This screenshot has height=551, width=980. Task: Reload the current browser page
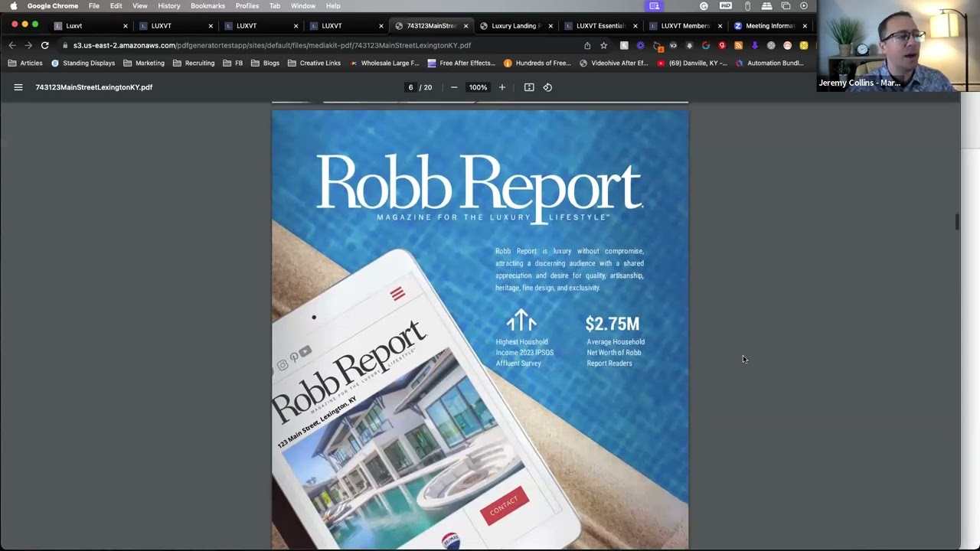pyautogui.click(x=45, y=46)
